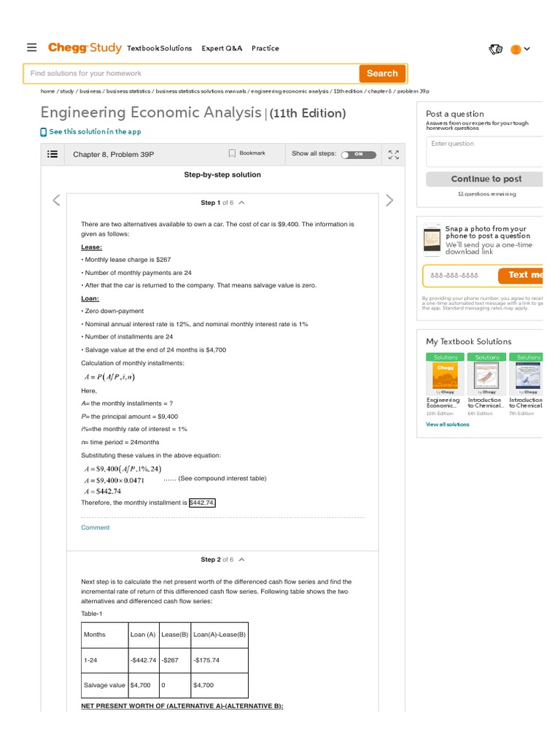This screenshot has height=747, width=560.
Task: Go to next step arrow
Action: (389, 201)
